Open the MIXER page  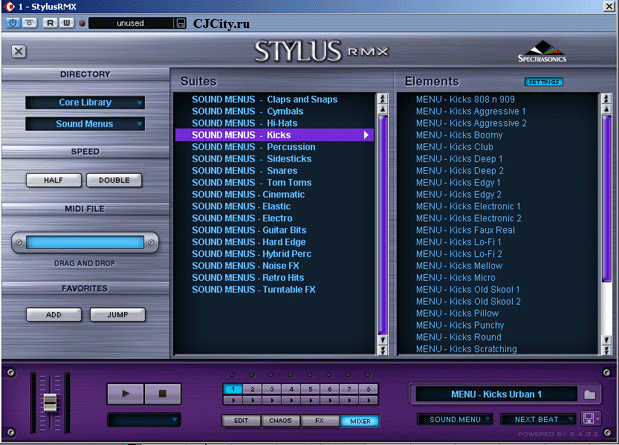pyautogui.click(x=360, y=421)
